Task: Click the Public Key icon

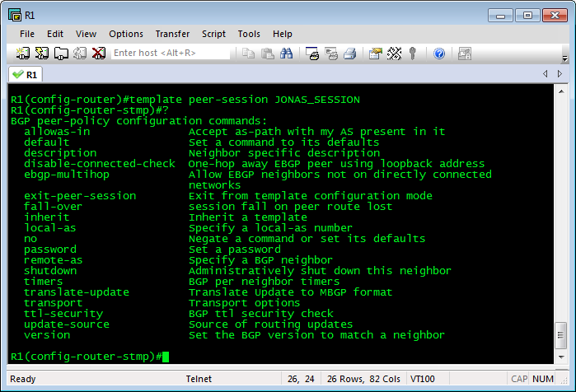Action: 413,54
